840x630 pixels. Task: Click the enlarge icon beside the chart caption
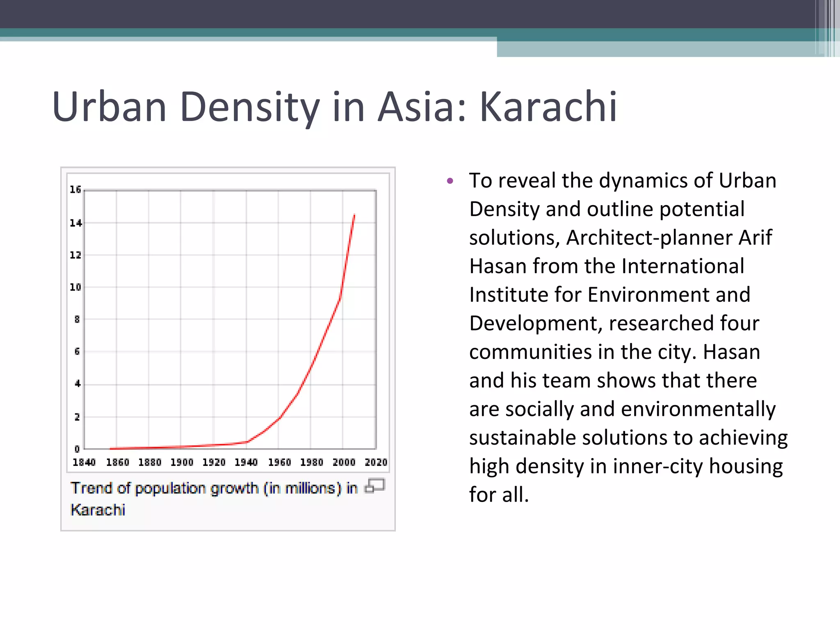point(374,486)
